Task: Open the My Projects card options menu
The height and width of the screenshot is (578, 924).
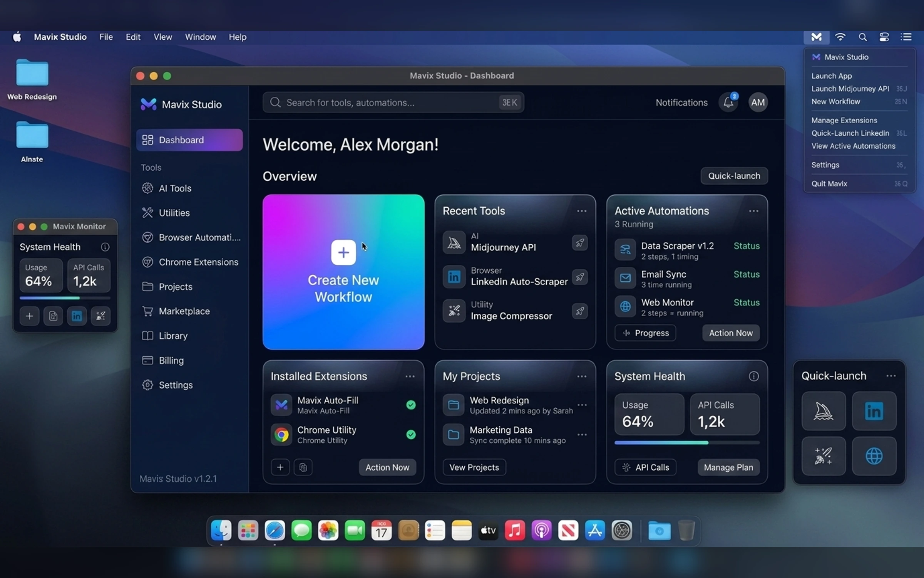Action: pyautogui.click(x=582, y=376)
